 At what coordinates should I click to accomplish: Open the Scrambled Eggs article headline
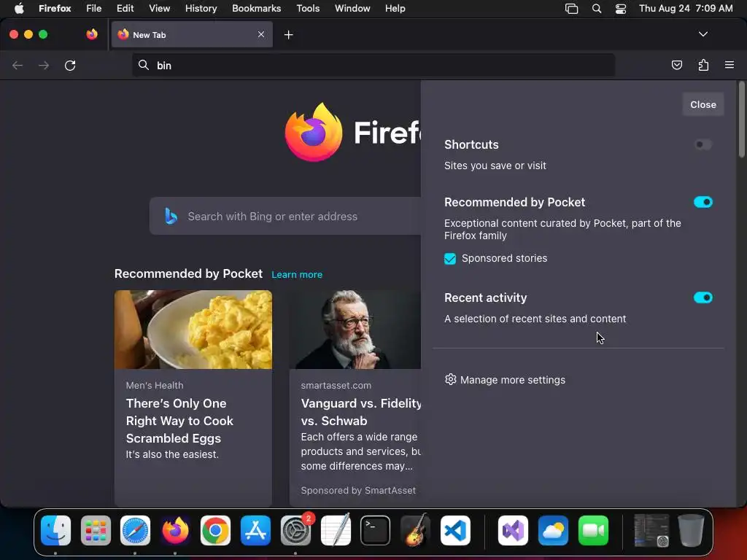pos(179,421)
